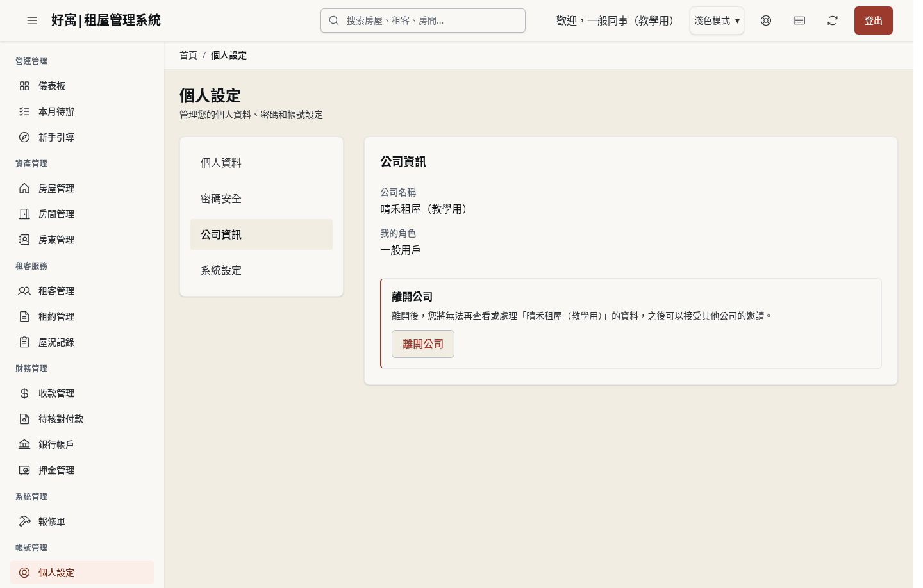Click the 房東管理 contact icon

(24, 240)
